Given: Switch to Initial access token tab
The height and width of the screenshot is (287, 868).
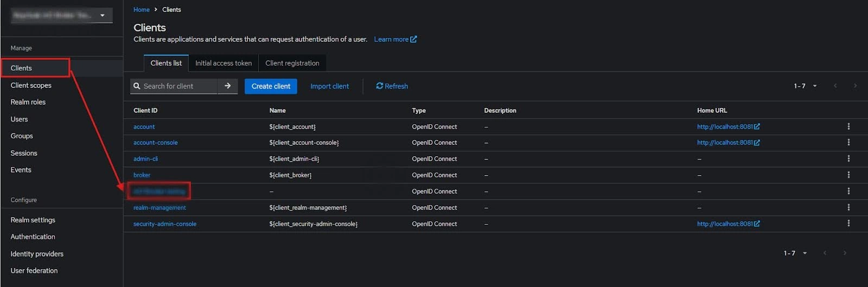Looking at the screenshot, I should 224,63.
